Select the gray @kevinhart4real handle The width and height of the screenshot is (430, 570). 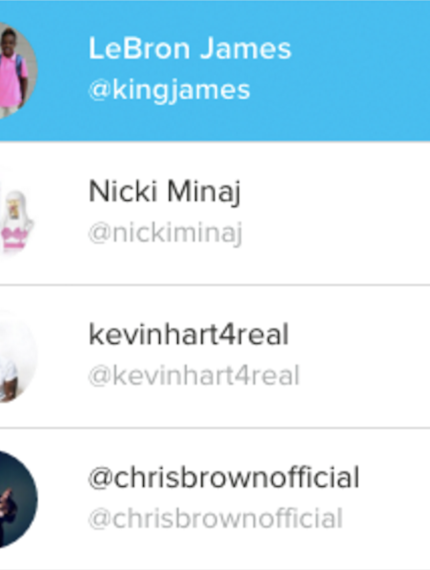[x=194, y=376]
